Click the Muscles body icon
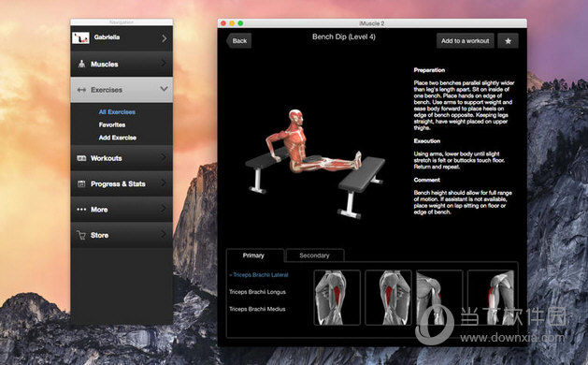The width and height of the screenshot is (588, 365). [x=81, y=64]
